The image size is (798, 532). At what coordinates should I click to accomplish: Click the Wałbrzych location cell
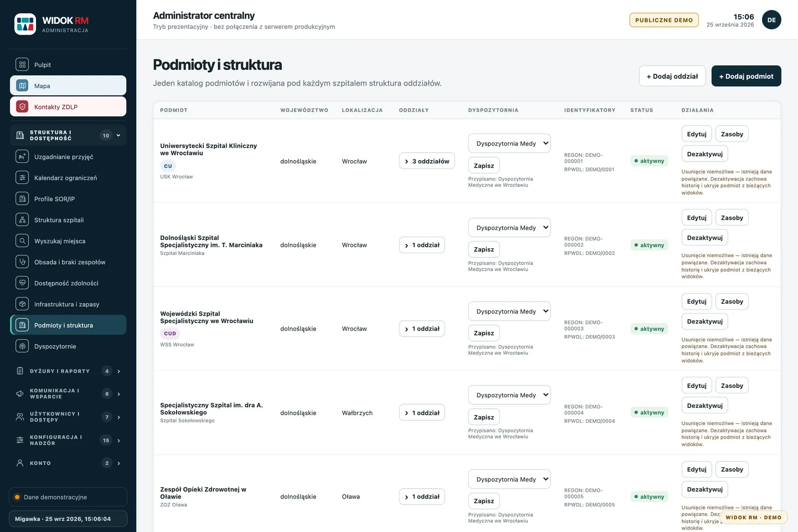tap(357, 413)
